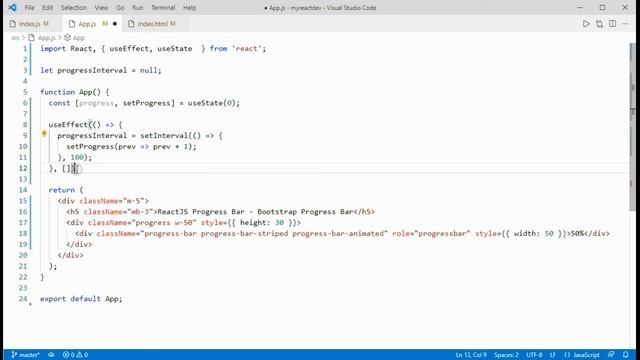Click the lightbulb code action icon
Screen dimensions: 640x360
pos(44,133)
